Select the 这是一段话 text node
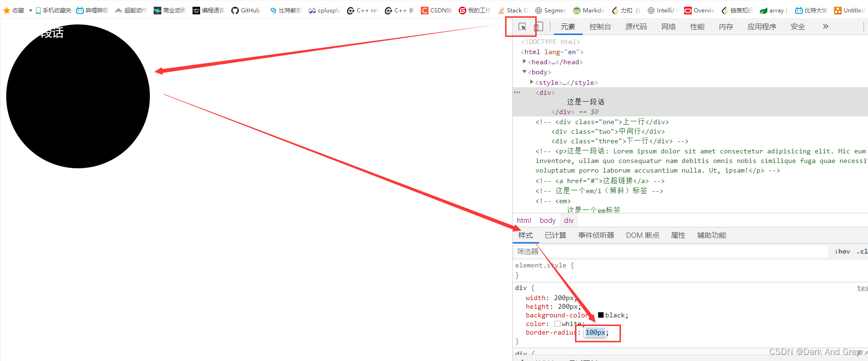868x361 pixels. pyautogui.click(x=586, y=102)
